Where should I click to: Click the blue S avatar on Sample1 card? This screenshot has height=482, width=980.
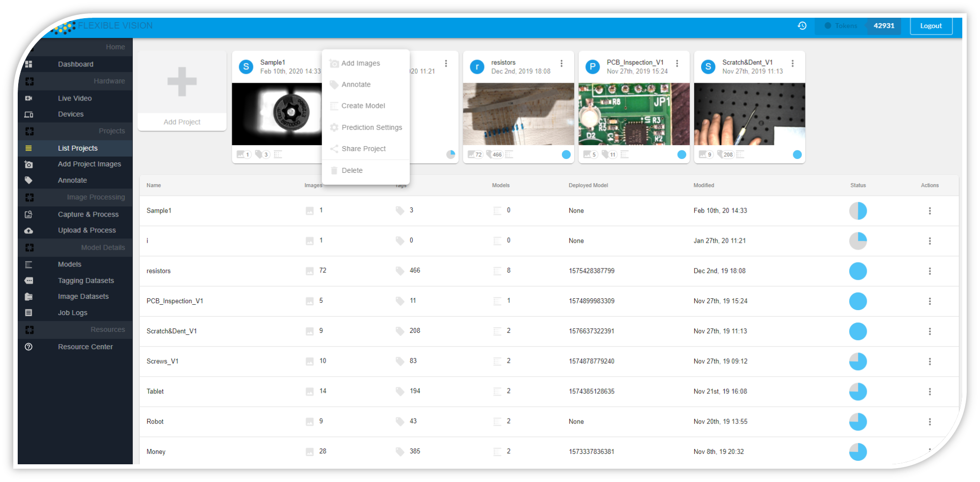(x=246, y=66)
